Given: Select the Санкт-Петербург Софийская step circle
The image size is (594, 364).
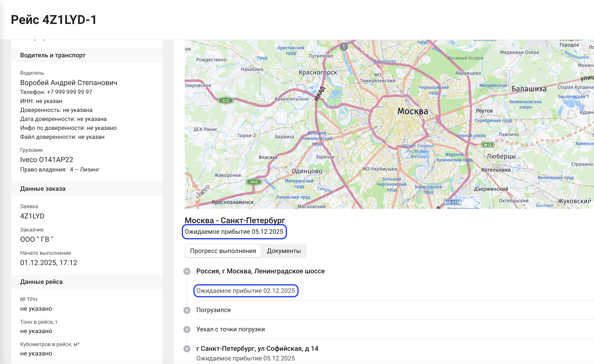Looking at the screenshot, I should pos(187,349).
